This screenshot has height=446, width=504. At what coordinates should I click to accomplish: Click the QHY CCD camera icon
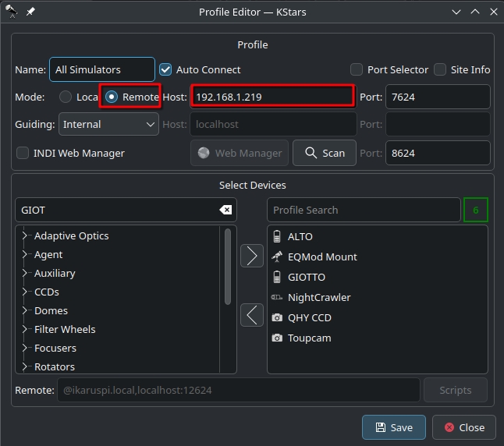[x=277, y=317]
